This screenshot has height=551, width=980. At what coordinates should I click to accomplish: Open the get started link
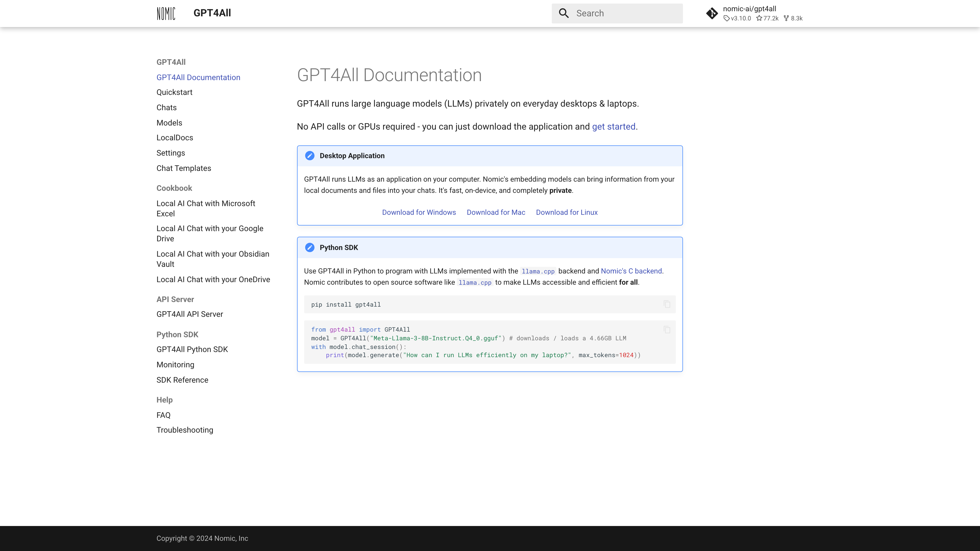coord(613,127)
